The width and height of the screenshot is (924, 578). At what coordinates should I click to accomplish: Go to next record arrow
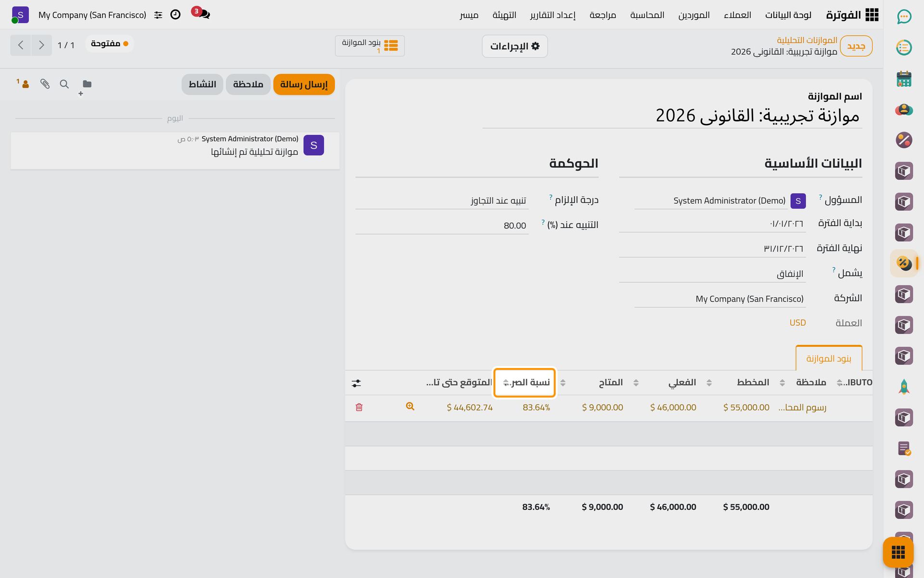click(x=41, y=45)
